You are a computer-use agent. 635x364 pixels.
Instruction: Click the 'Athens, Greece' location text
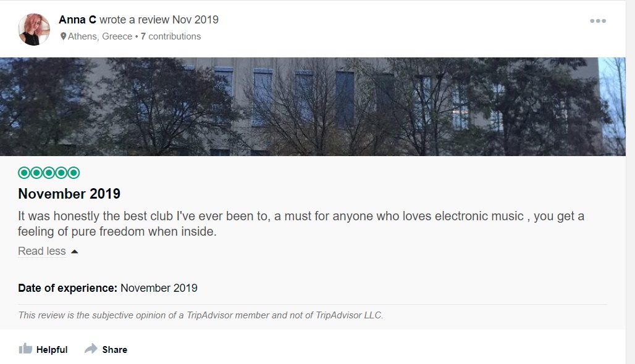coord(100,36)
